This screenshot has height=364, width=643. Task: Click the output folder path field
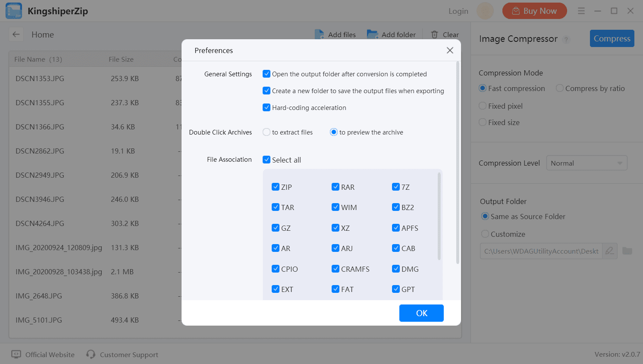pos(541,251)
